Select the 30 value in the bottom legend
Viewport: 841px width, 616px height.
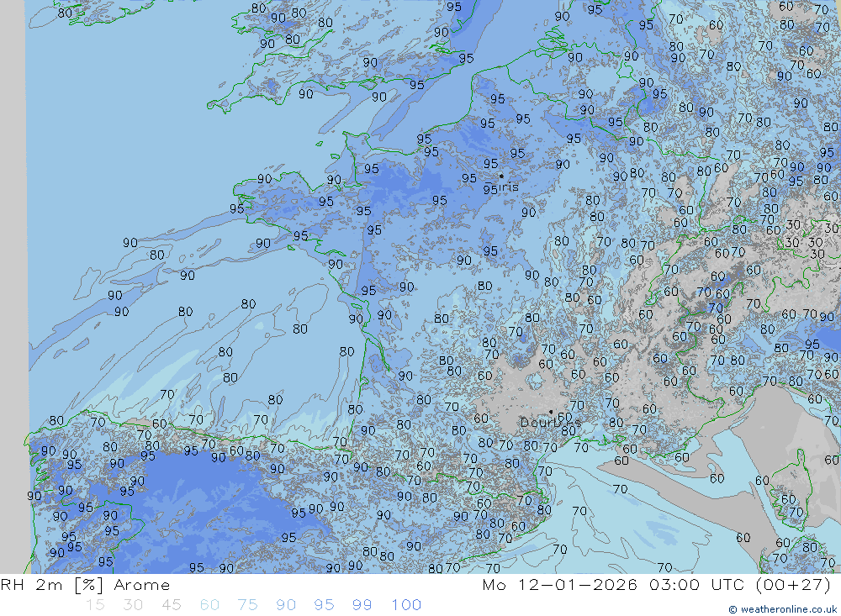pyautogui.click(x=133, y=605)
